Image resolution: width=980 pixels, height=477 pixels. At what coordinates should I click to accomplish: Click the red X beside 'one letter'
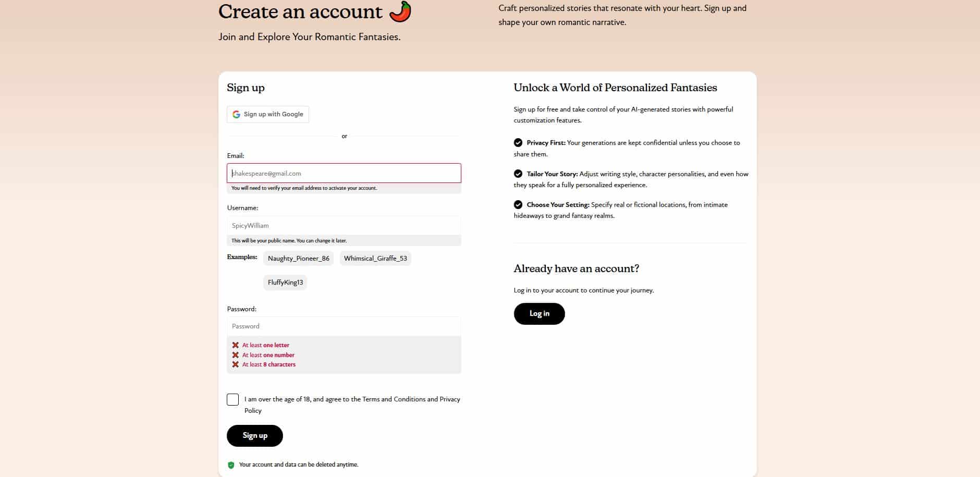[236, 345]
